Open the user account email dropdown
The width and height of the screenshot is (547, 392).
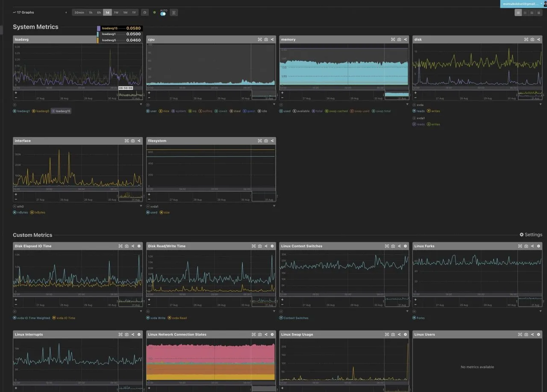521,4
